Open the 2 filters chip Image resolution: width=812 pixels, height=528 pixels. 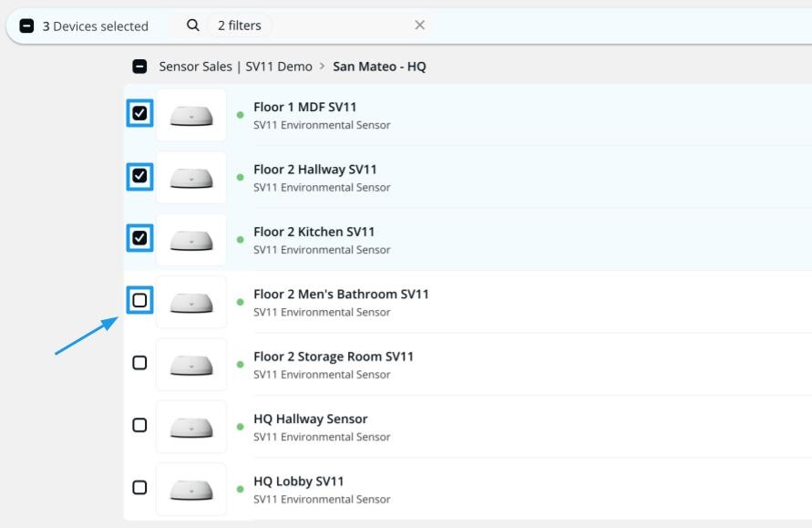point(239,26)
